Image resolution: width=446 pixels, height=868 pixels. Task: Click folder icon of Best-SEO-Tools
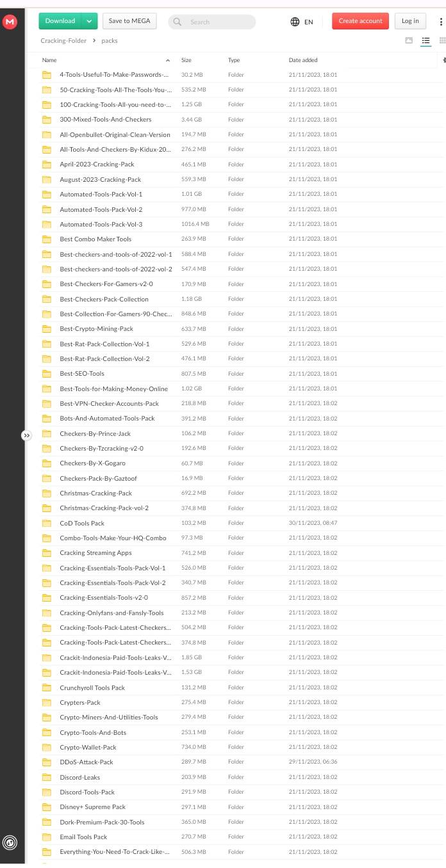point(47,374)
